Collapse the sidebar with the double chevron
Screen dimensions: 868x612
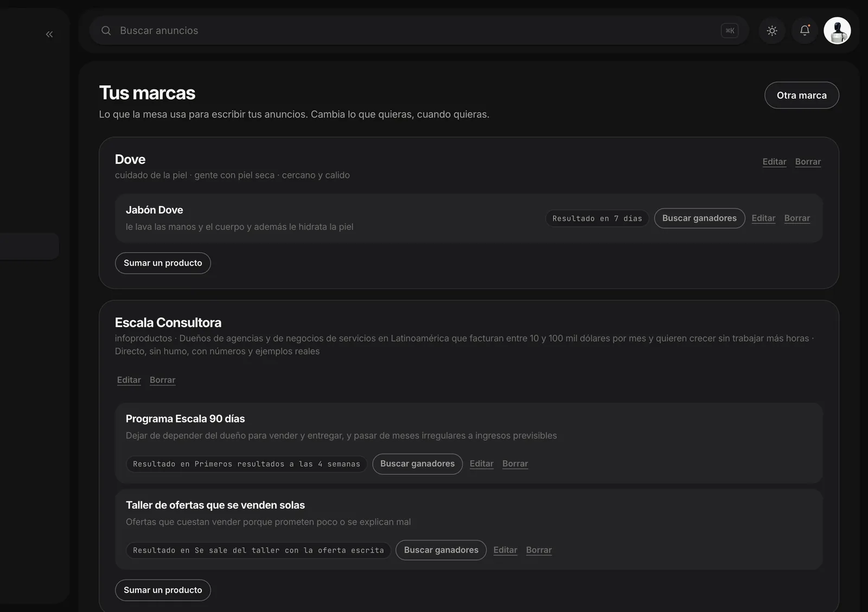point(49,34)
